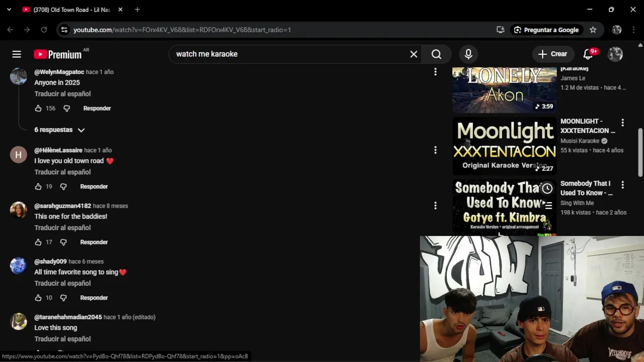This screenshot has height=362, width=644.
Task: Add Somebody That I Used To Know to queue
Action: 547,205
